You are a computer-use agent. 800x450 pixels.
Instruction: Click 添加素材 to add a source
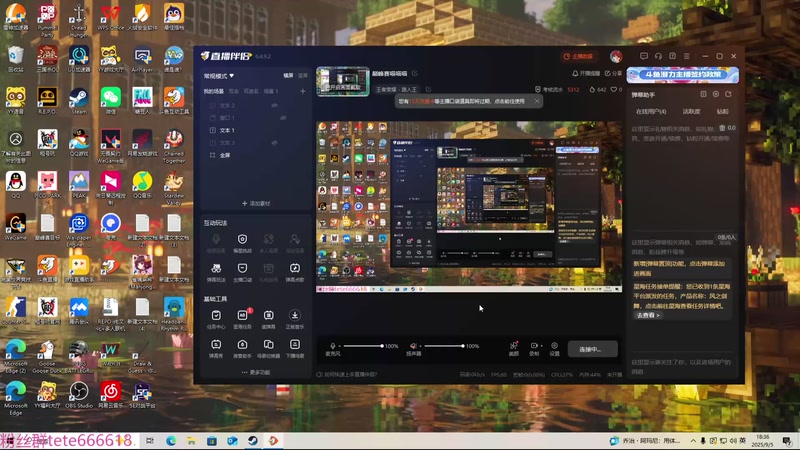(x=256, y=204)
